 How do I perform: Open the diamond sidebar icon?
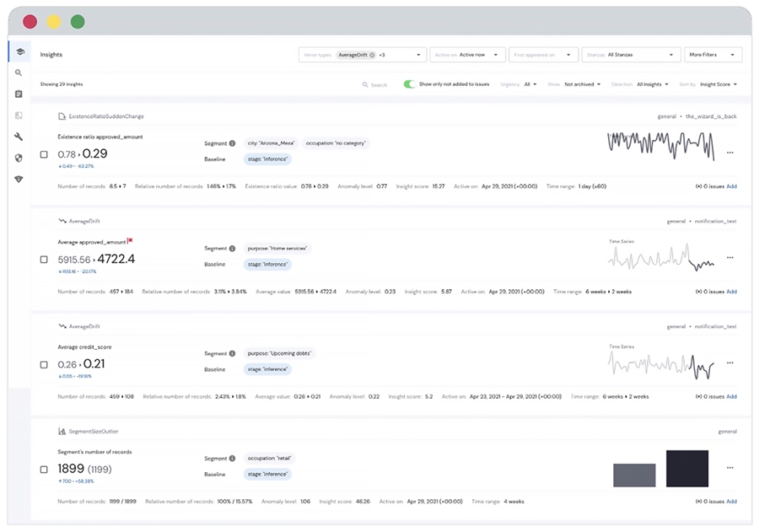pyautogui.click(x=19, y=179)
